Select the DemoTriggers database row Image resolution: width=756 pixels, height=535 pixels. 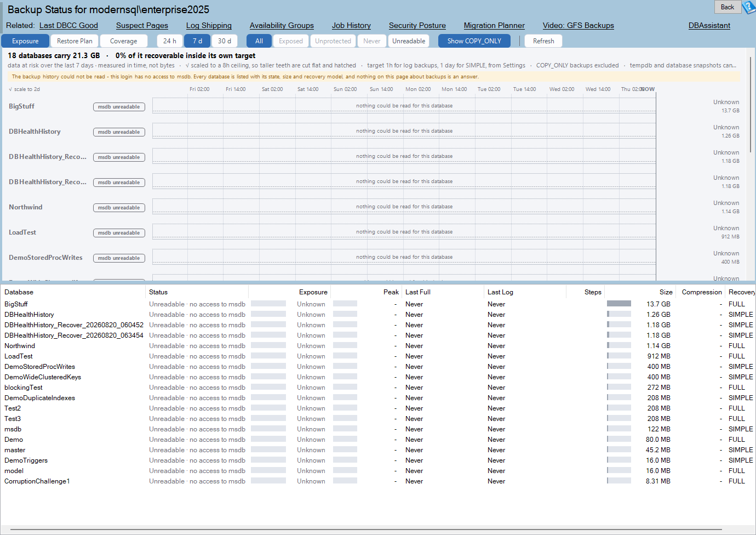click(x=378, y=460)
